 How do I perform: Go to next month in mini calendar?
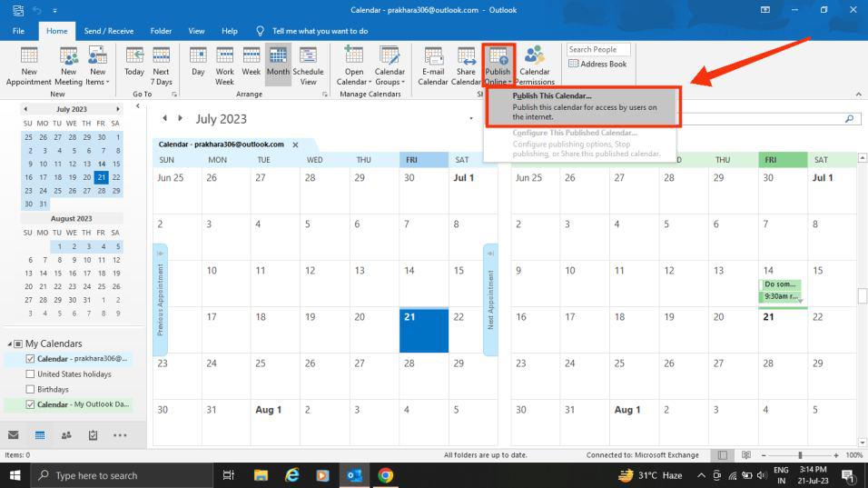pyautogui.click(x=117, y=109)
